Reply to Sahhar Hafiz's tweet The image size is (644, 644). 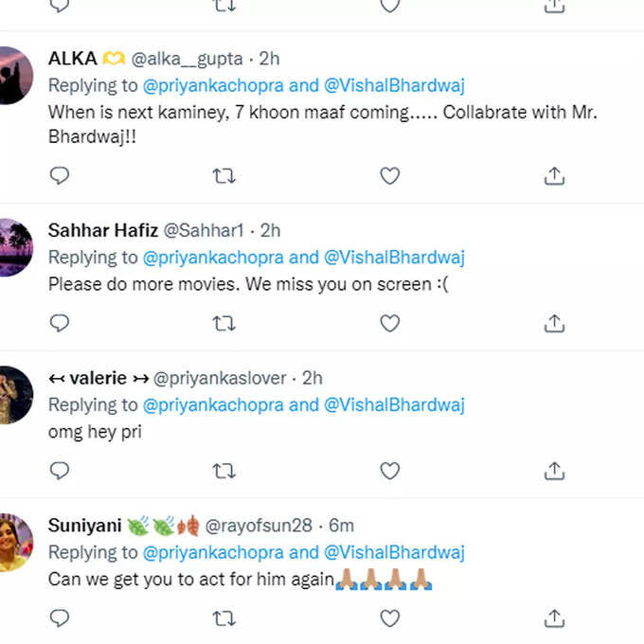pos(59,323)
